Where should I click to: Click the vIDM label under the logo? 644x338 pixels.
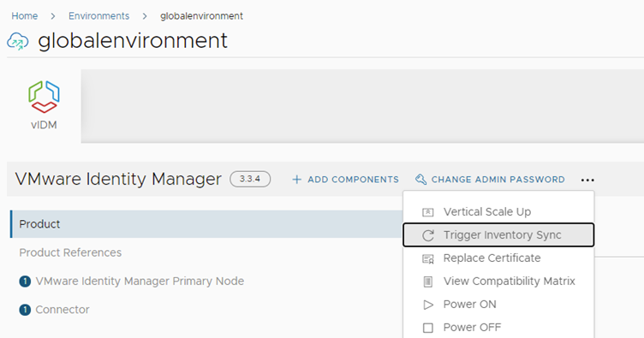click(44, 125)
